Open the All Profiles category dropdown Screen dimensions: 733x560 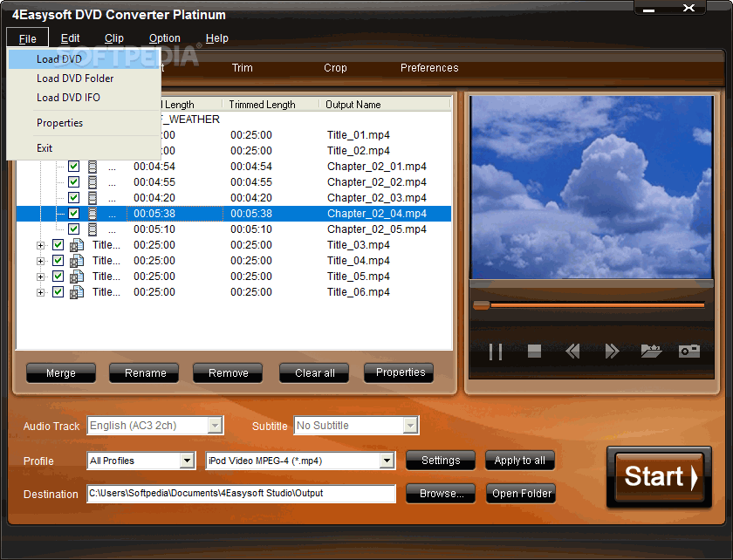187,461
